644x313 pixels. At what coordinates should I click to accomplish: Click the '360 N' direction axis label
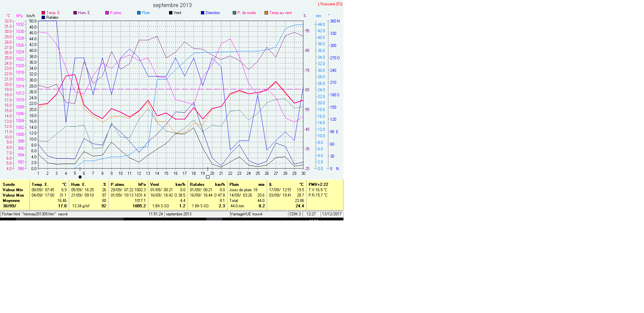click(335, 21)
